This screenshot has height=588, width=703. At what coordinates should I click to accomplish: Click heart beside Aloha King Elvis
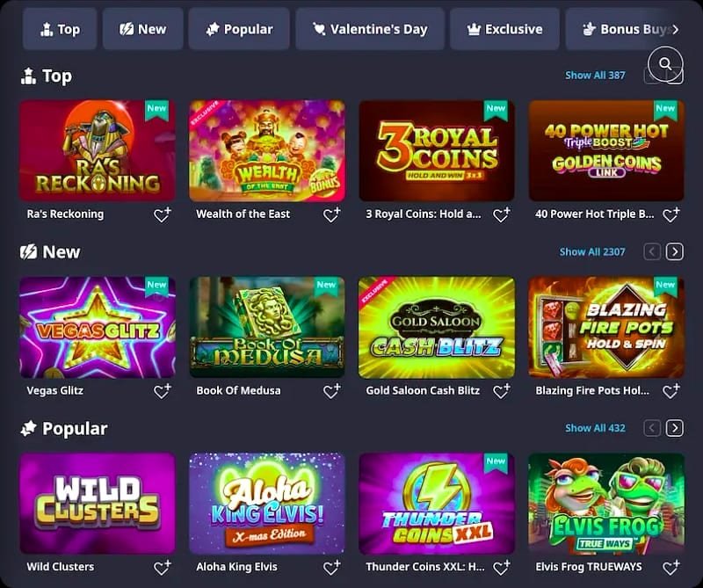[x=332, y=568]
